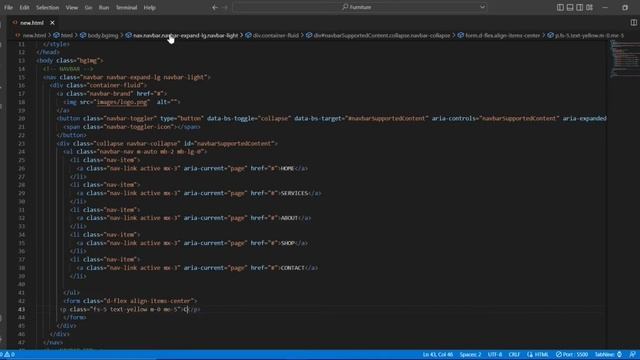The image size is (640, 360).
Task: Open the Help menu
Action: click(x=150, y=7)
